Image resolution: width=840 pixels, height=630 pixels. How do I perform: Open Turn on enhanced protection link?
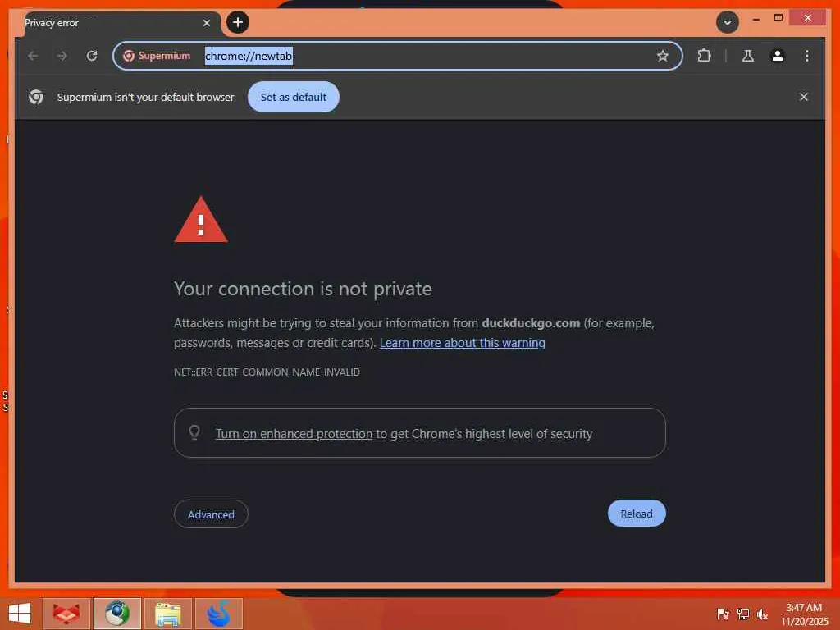pos(294,434)
